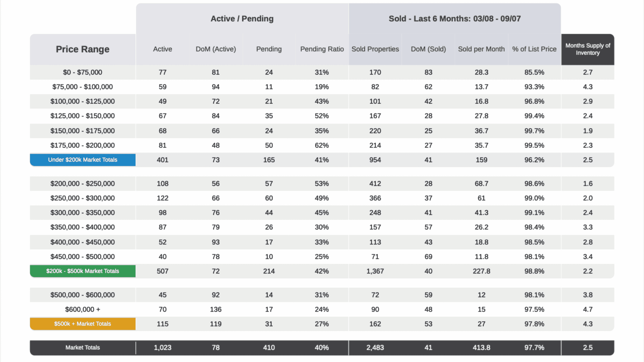Select the Sold - Last 6 Months header
Screen dimensions: 644x362
[x=455, y=19]
